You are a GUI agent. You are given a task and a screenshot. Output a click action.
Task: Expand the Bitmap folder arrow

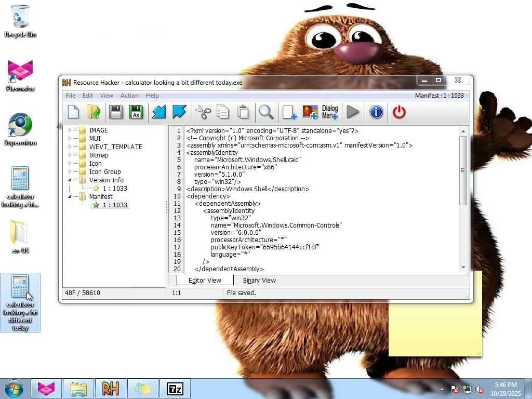pos(70,155)
